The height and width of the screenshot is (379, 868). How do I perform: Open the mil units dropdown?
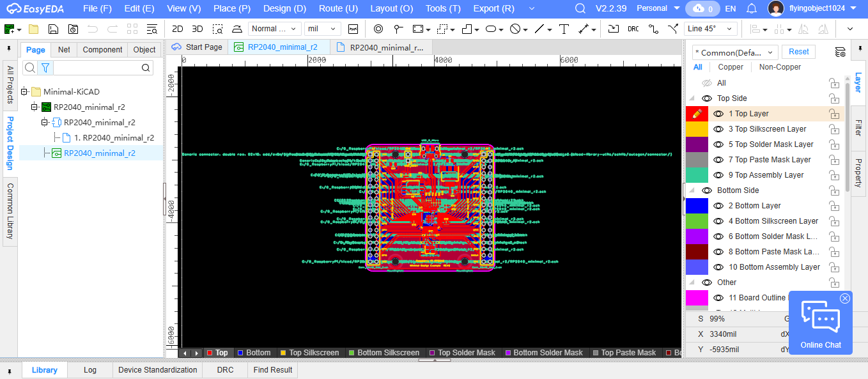coord(323,29)
